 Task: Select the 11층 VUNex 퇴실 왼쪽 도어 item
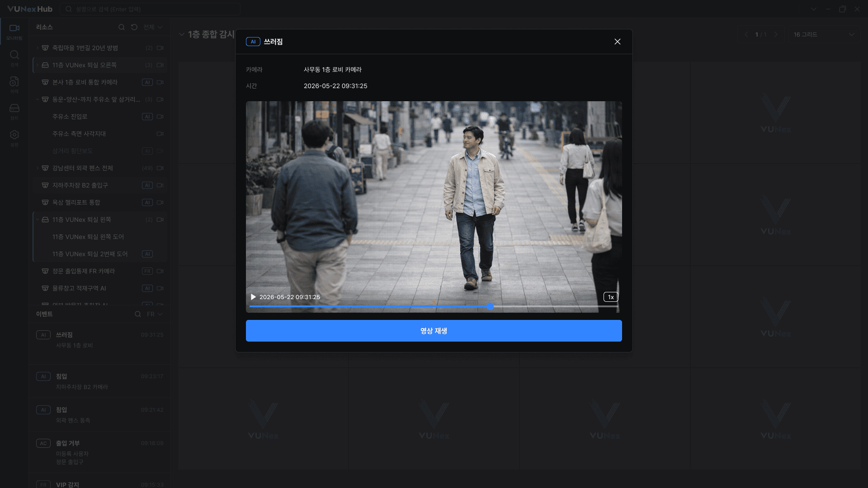click(100, 237)
